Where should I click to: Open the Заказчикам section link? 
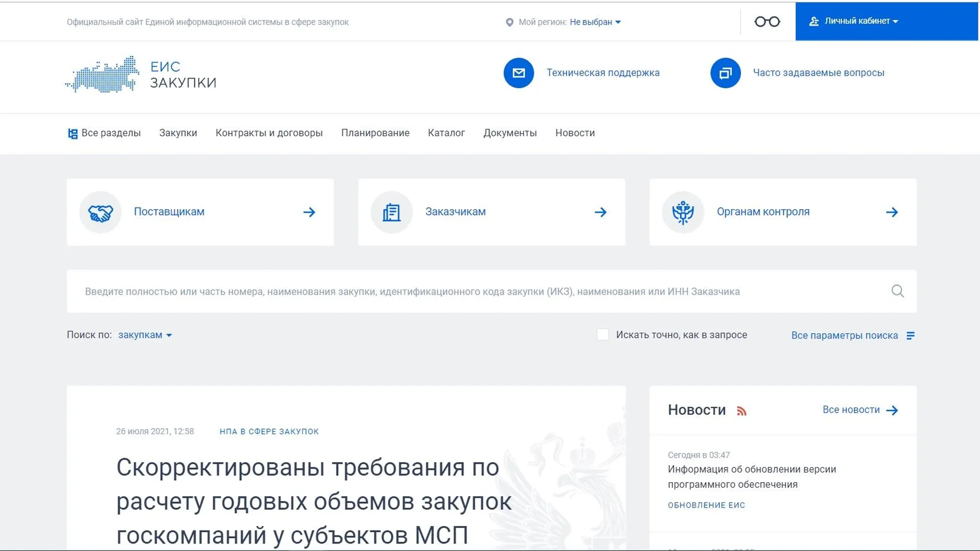tap(455, 212)
